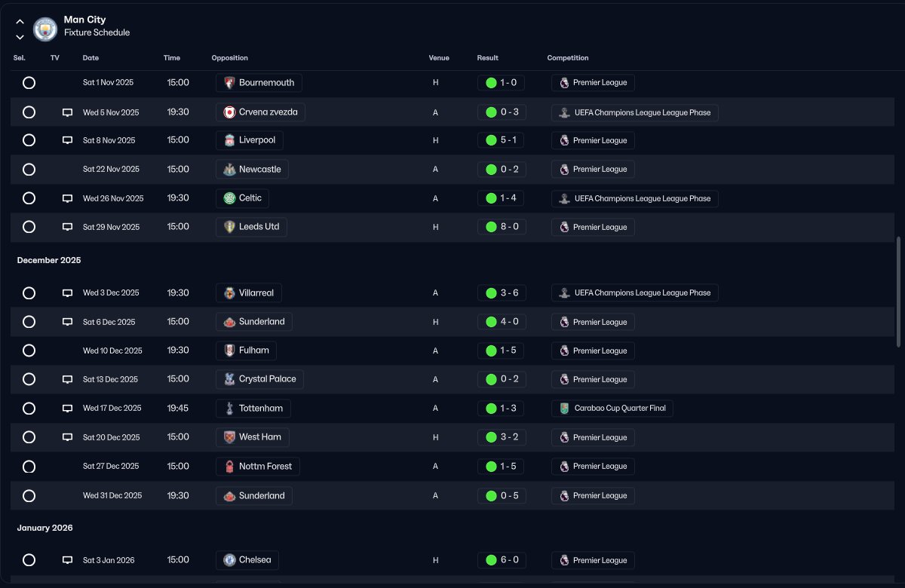Open the Crystal Palace opposition link
The image size is (905, 588).
[x=267, y=379]
